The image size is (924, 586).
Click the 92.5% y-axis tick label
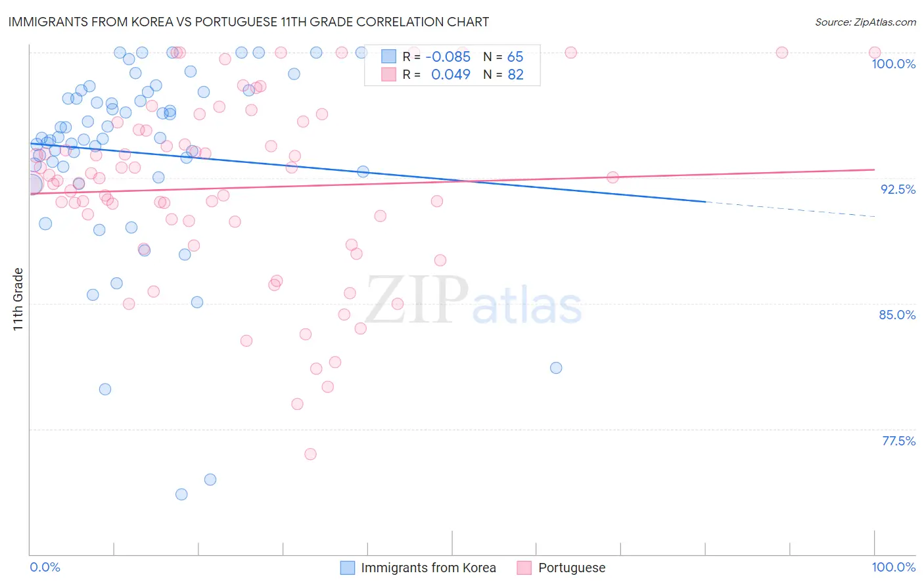pos(898,189)
